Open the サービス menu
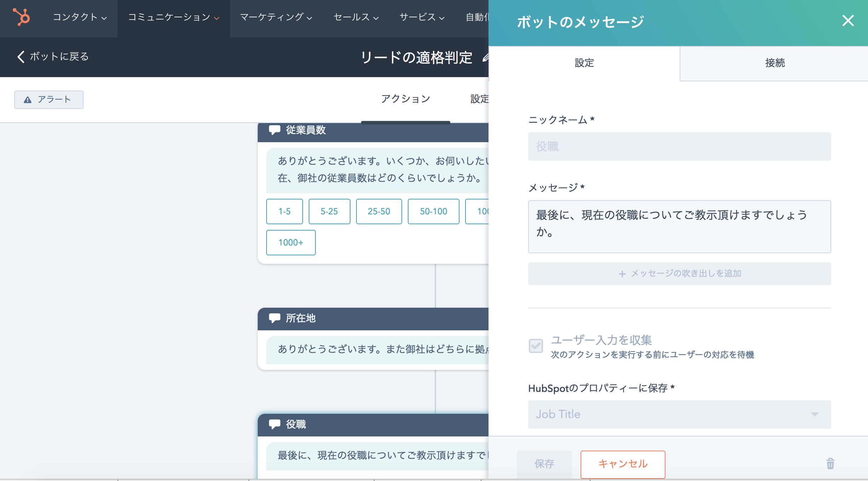Screen dimensions: 868x481 (422, 17)
